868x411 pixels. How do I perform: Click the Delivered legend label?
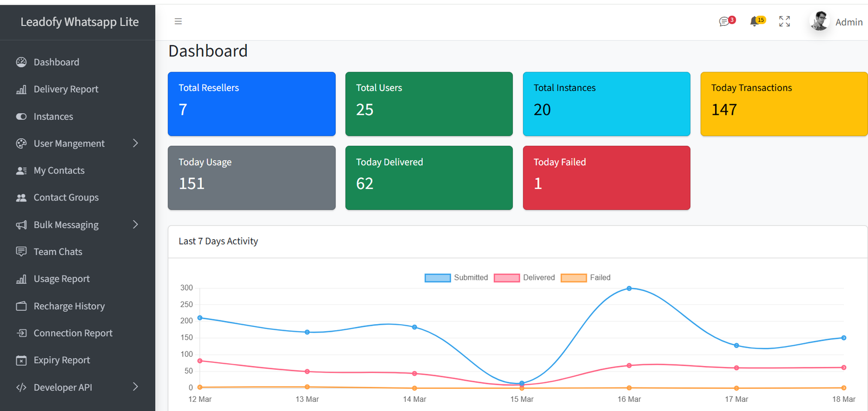[x=539, y=278]
